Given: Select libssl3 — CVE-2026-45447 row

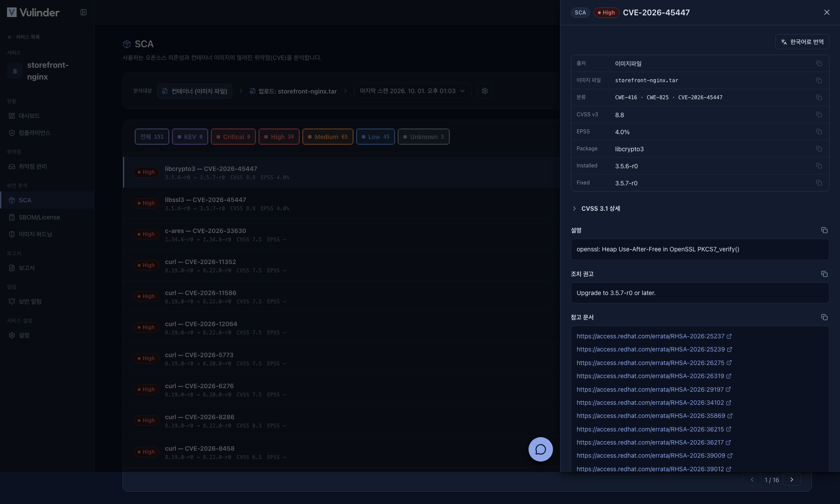Looking at the screenshot, I should click(x=341, y=204).
